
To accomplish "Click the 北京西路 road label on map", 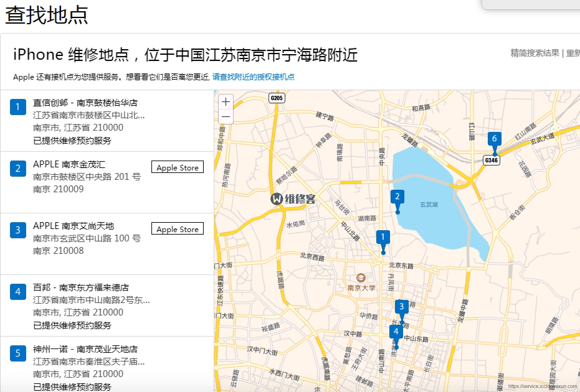I will (312, 257).
